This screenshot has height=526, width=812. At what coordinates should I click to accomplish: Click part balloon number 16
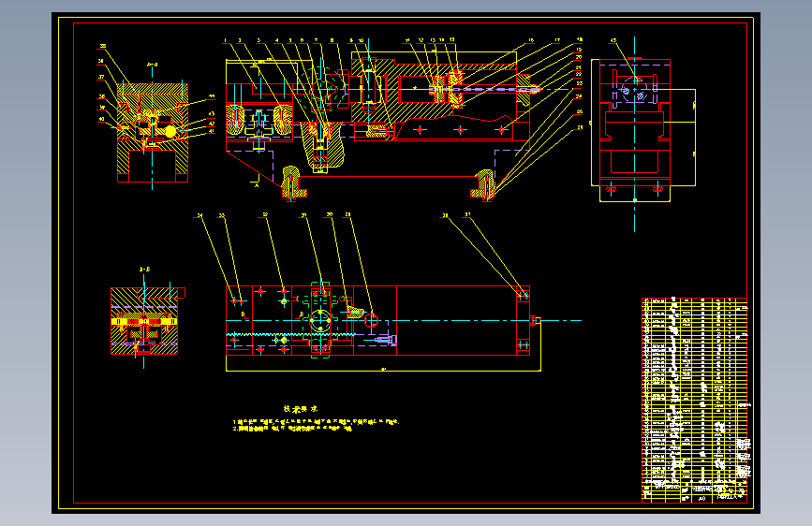coord(531,40)
